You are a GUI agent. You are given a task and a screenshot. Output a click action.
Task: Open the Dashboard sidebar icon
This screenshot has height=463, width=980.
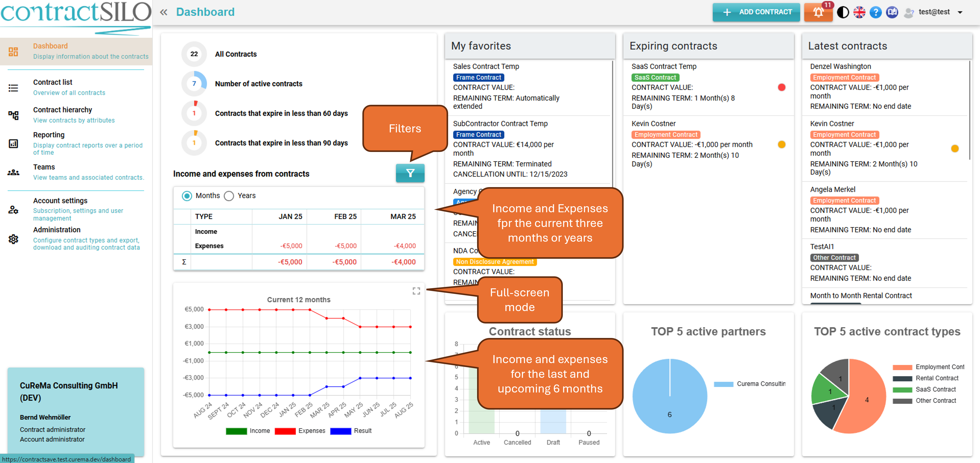pyautogui.click(x=13, y=51)
